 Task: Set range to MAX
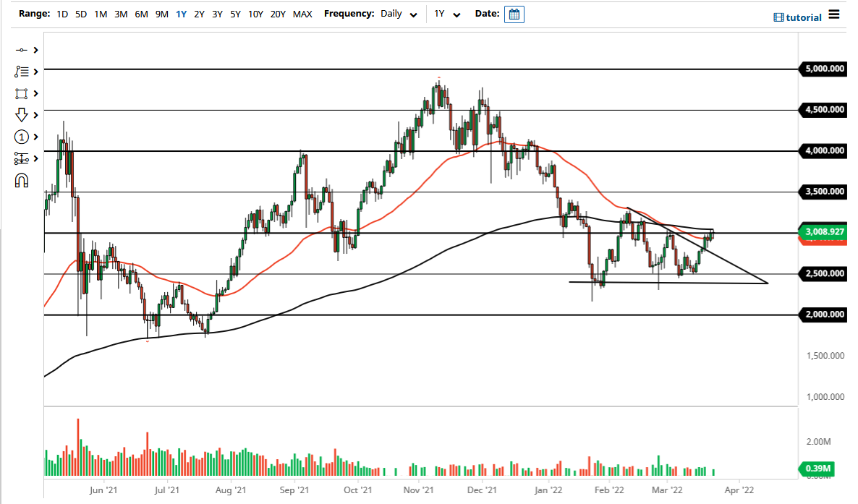point(302,14)
